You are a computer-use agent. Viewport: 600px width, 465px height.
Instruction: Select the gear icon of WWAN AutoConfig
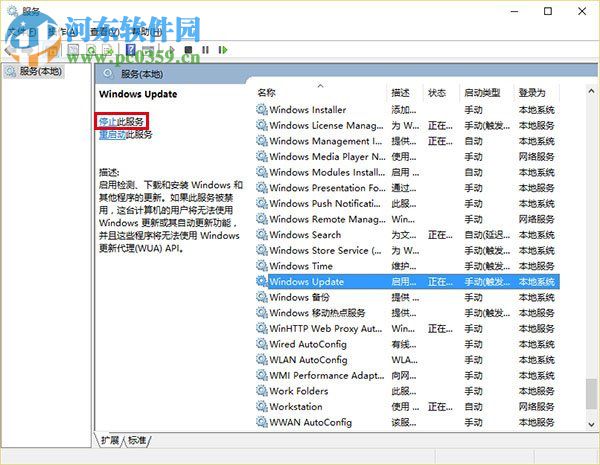(262, 422)
